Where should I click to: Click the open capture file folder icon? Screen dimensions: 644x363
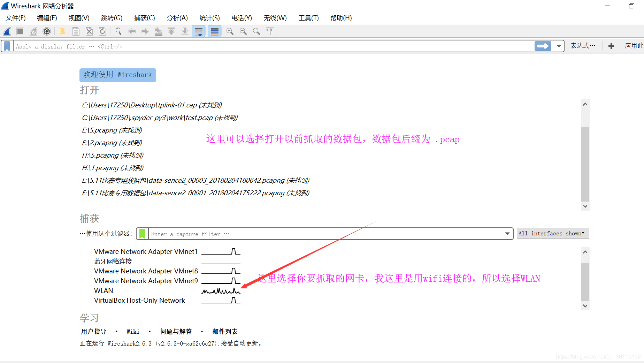pos(62,31)
